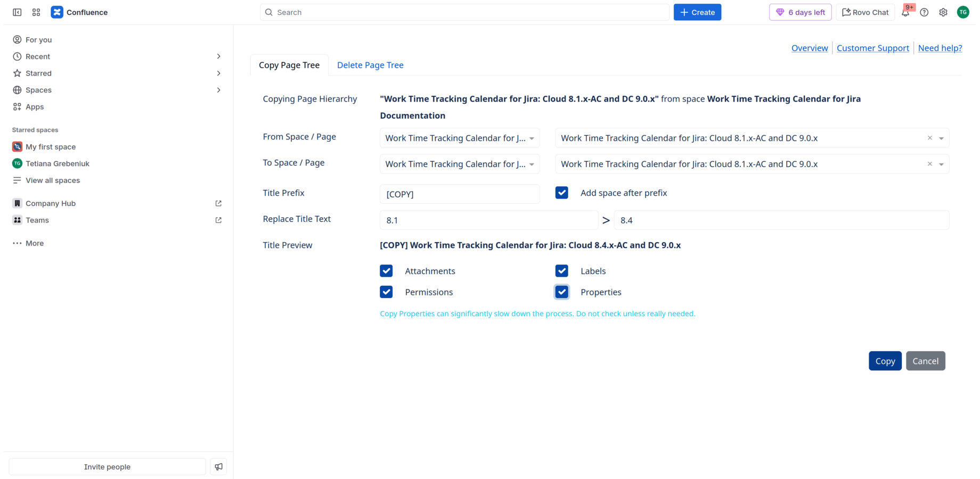Open Rovo Chat
The width and height of the screenshot is (980, 479).
click(x=865, y=12)
